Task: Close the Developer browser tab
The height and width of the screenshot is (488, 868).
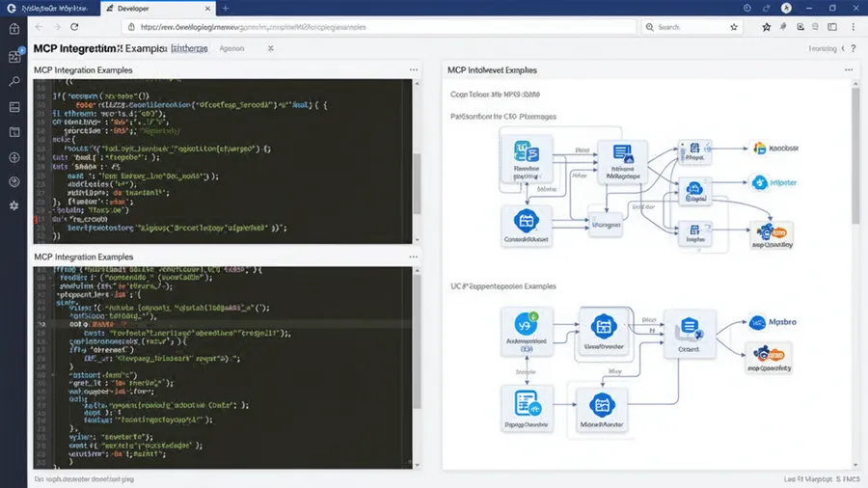Action: pos(207,9)
